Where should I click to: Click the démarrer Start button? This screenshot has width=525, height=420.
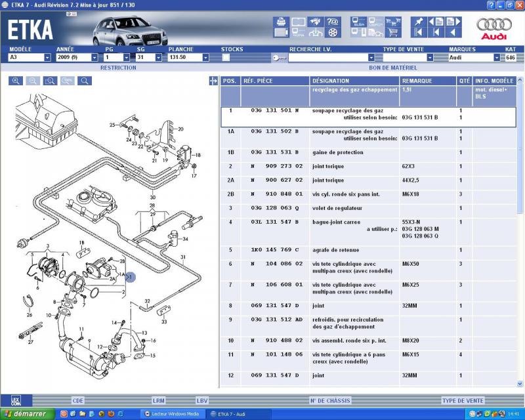28,414
